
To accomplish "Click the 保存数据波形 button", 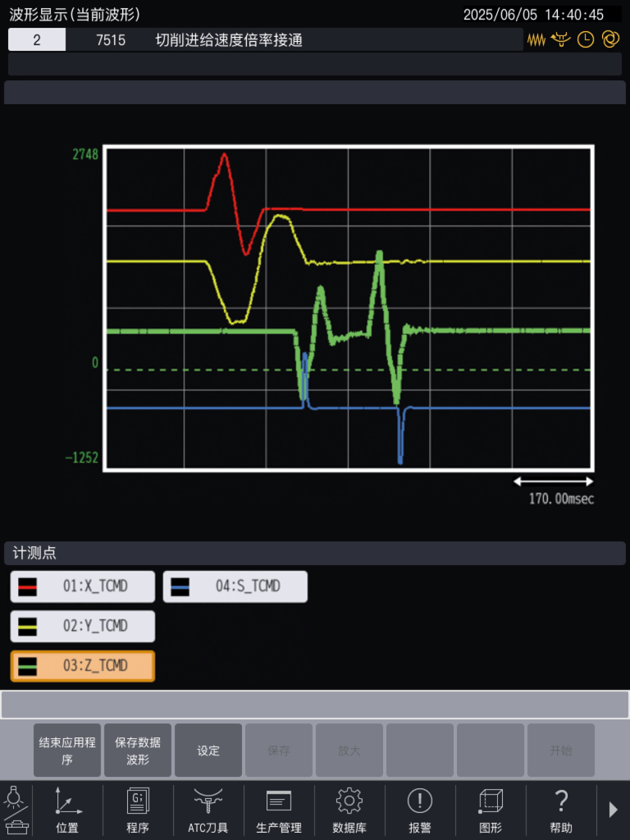I will (138, 750).
